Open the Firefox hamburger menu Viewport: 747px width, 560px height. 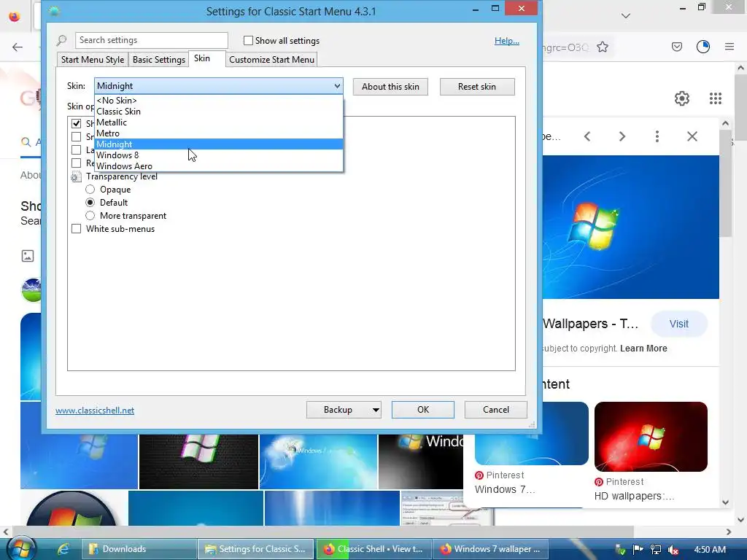(729, 47)
